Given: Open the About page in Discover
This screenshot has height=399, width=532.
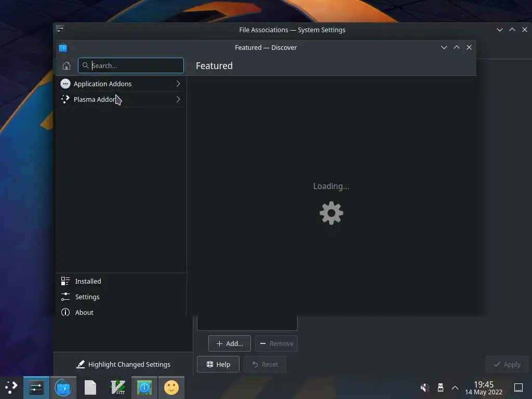Looking at the screenshot, I should coord(121,312).
